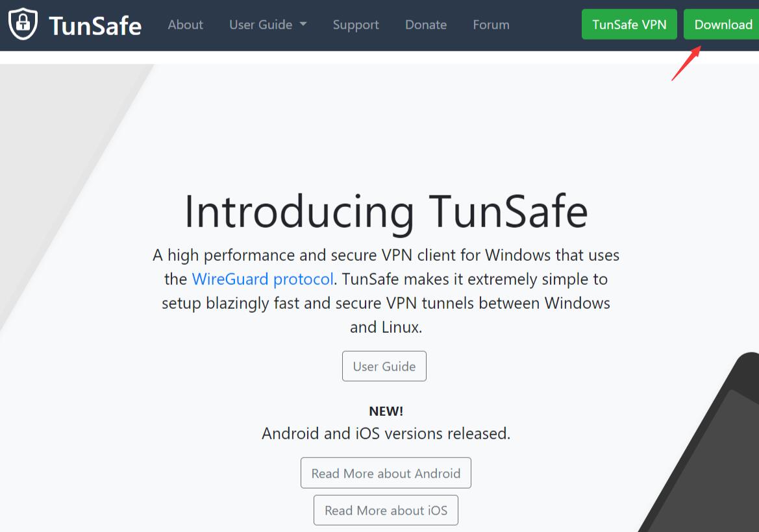Click the 'Android and iOS versions released.' text
Screen dimensions: 759x532
coord(386,433)
